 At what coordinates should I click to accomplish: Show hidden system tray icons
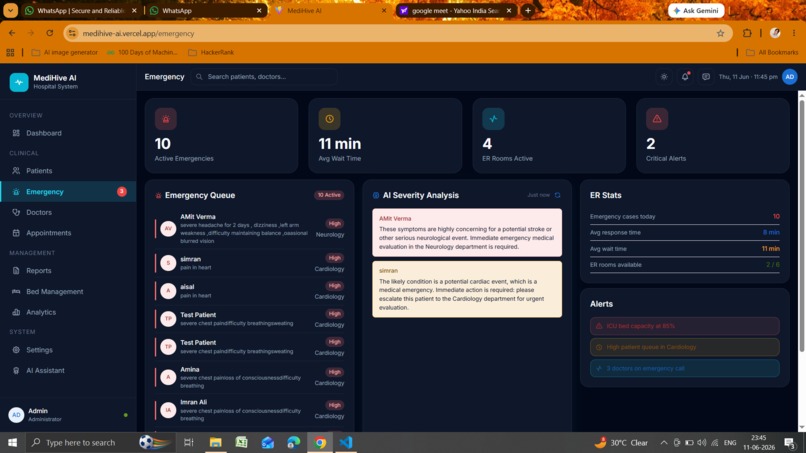click(664, 443)
